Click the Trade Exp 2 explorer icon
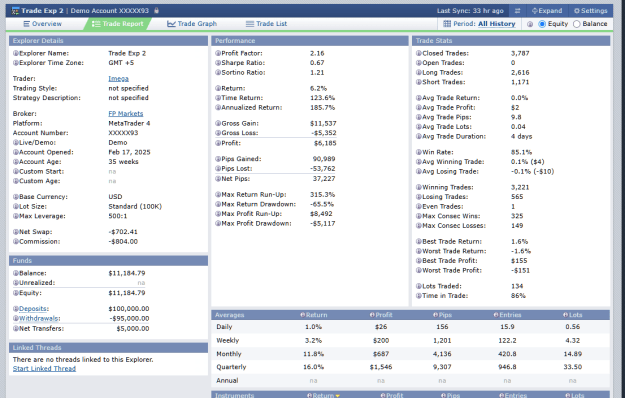Viewport: 625px width, 398px height. click(15, 11)
